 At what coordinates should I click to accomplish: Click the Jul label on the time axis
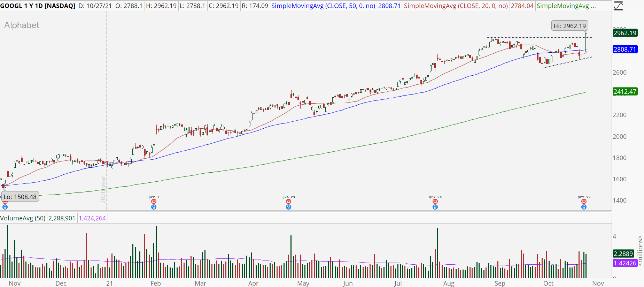tap(398, 283)
